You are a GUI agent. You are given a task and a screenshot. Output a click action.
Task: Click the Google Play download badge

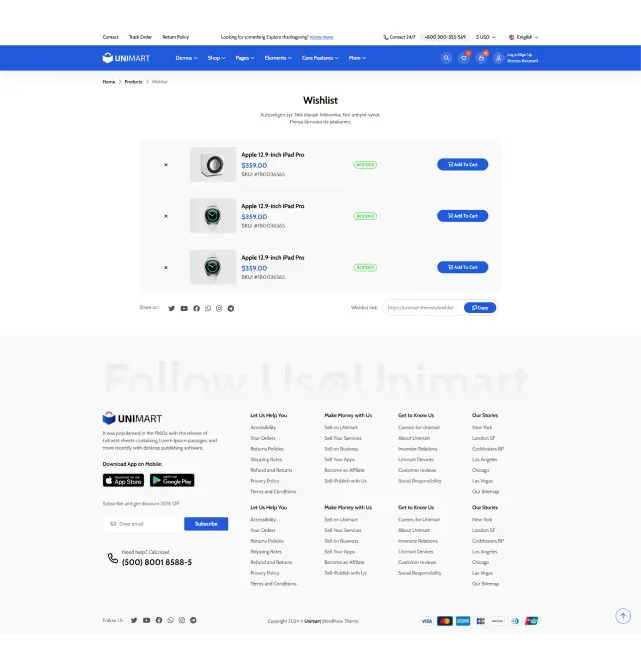pos(172,480)
